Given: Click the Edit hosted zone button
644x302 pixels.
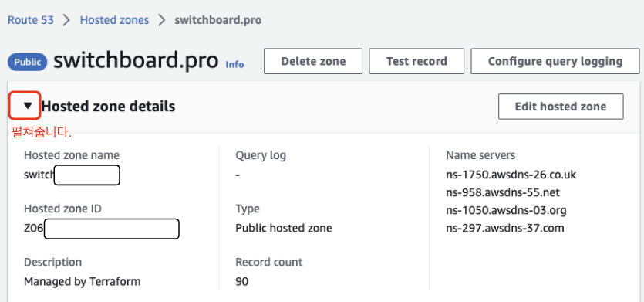Looking at the screenshot, I should tap(561, 107).
